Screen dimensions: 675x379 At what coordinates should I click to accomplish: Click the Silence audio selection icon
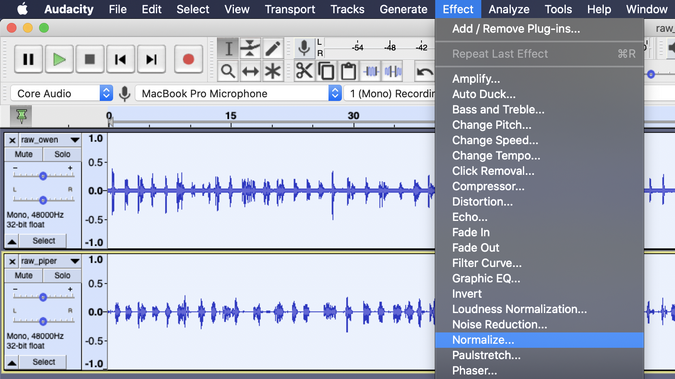(x=393, y=71)
